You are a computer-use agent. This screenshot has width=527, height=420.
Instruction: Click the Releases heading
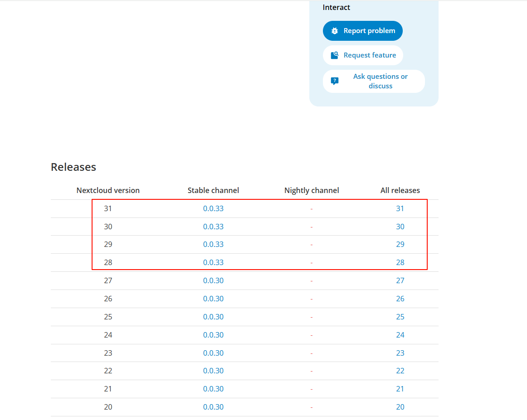tap(73, 167)
